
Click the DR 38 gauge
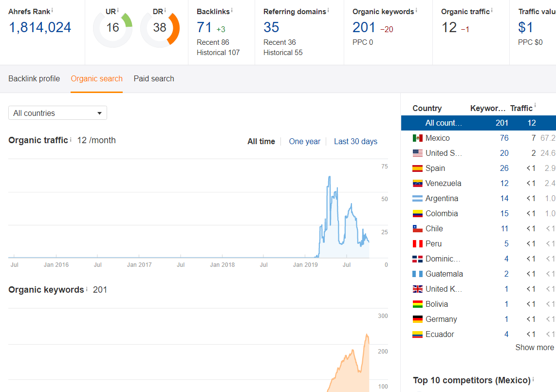(160, 28)
